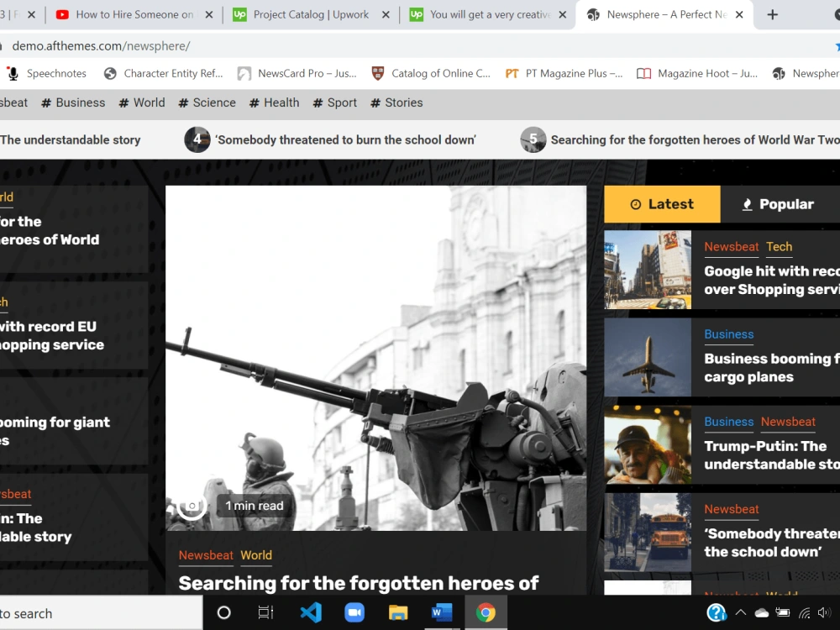Click the Chrome icon in the taskbar
This screenshot has height=630, width=840.
pos(486,612)
